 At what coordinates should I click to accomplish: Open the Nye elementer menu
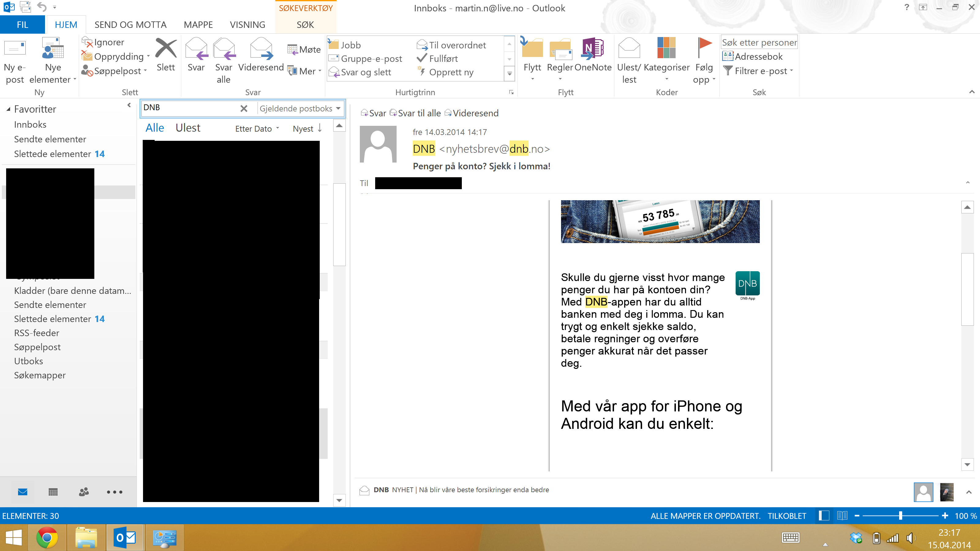[x=53, y=61]
